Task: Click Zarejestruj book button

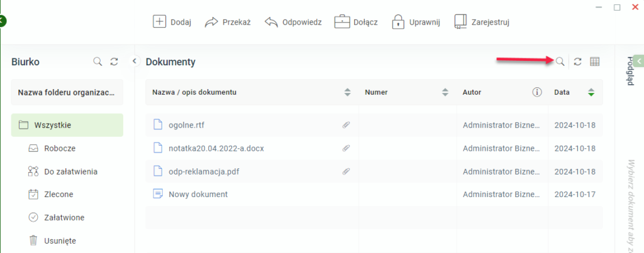Action: 482,22
